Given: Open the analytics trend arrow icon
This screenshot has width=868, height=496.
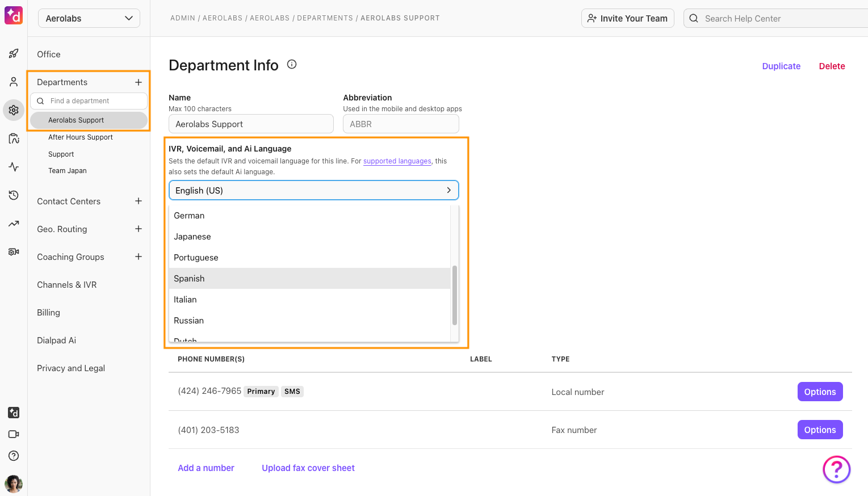Looking at the screenshot, I should (14, 224).
